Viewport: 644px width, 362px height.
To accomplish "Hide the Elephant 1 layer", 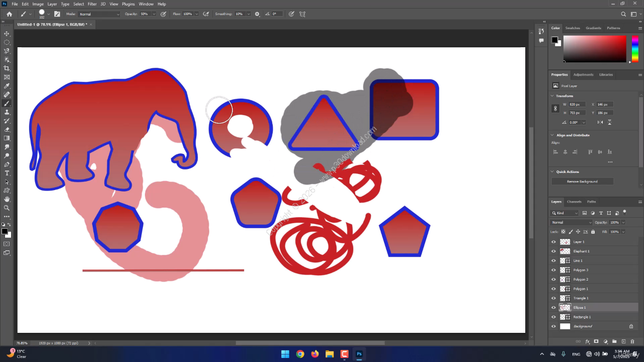I will pos(553,251).
